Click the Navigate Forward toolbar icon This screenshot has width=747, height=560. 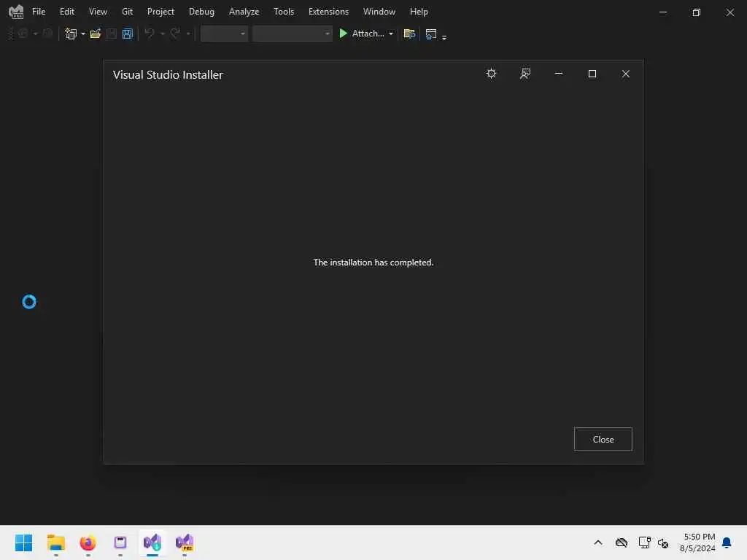47,34
